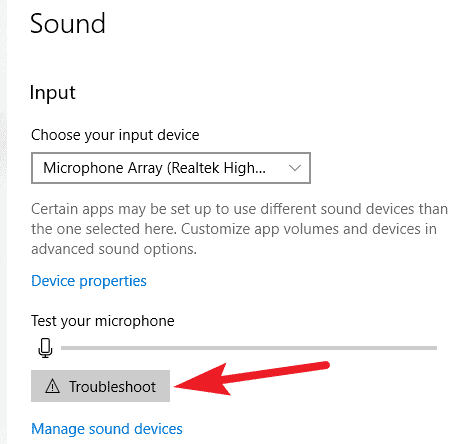Click the microphone icon beside the level bar

point(45,348)
